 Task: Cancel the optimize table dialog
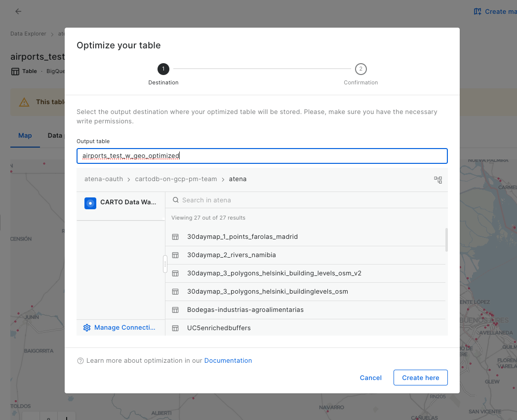(370, 378)
